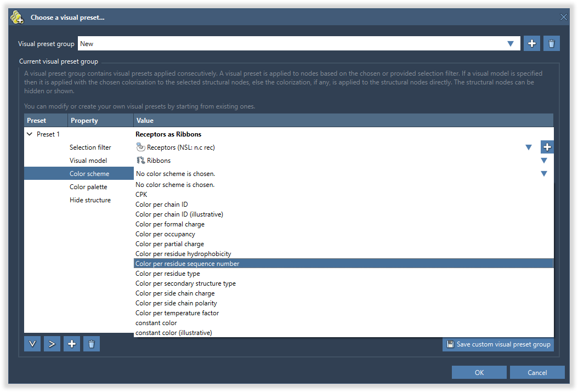The height and width of the screenshot is (392, 578).
Task: Click the delete visual preset group trash icon
Action: click(x=551, y=44)
